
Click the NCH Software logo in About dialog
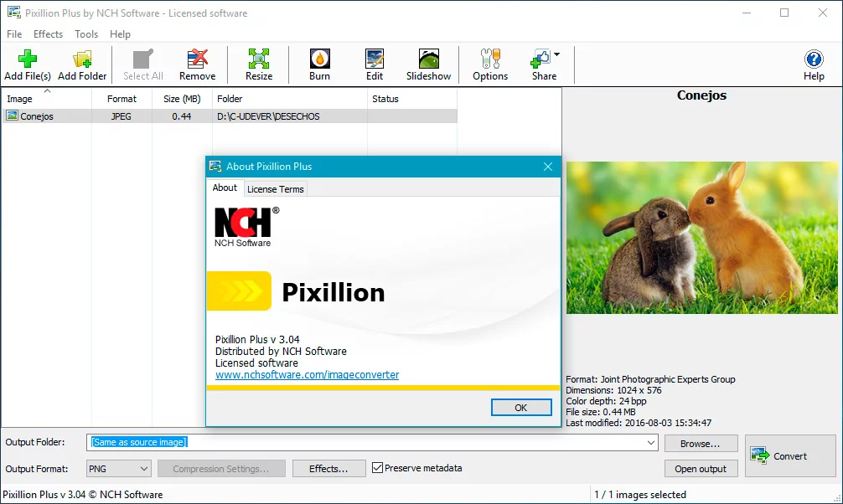246,227
